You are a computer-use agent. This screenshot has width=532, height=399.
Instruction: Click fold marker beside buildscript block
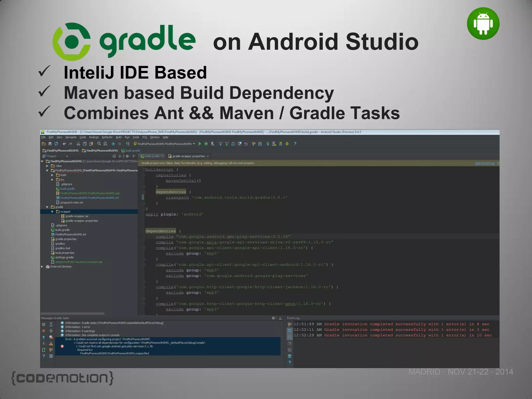(x=144, y=170)
